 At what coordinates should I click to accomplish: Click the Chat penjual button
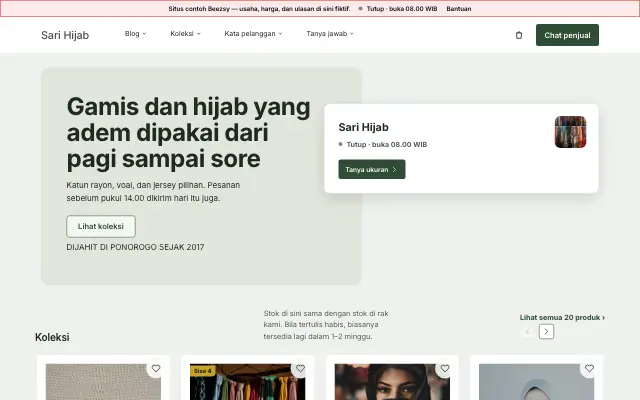[567, 35]
